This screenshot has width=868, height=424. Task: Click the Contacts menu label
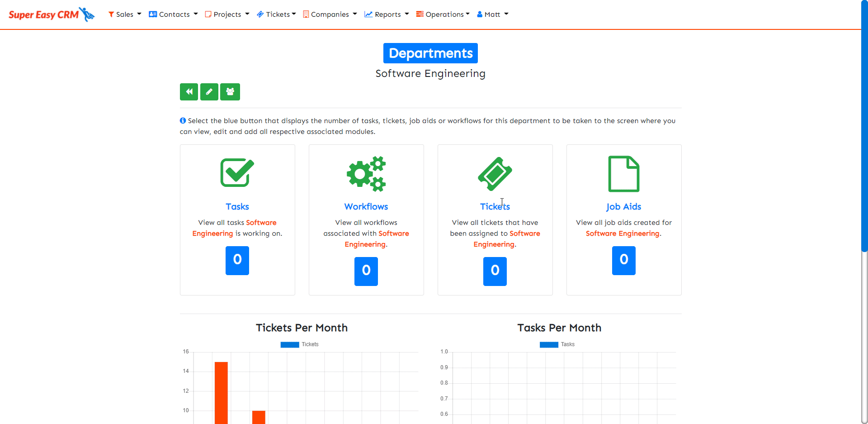(175, 14)
